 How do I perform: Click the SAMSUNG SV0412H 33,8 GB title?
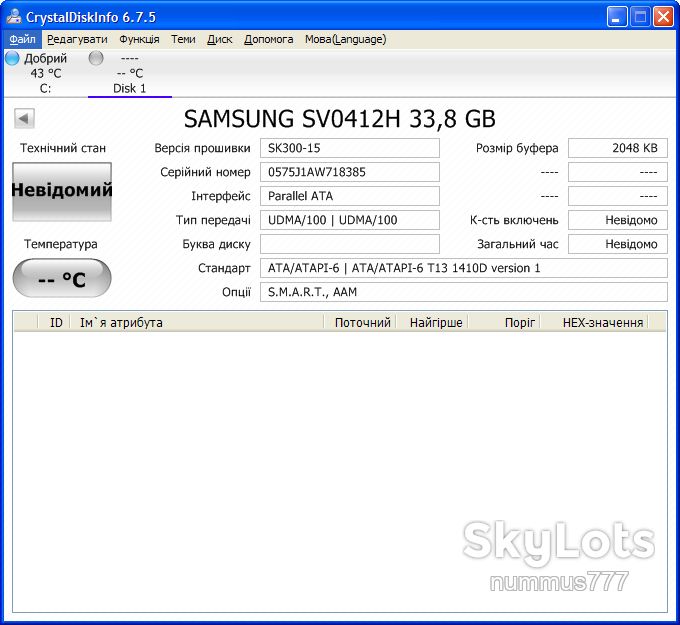point(340,118)
